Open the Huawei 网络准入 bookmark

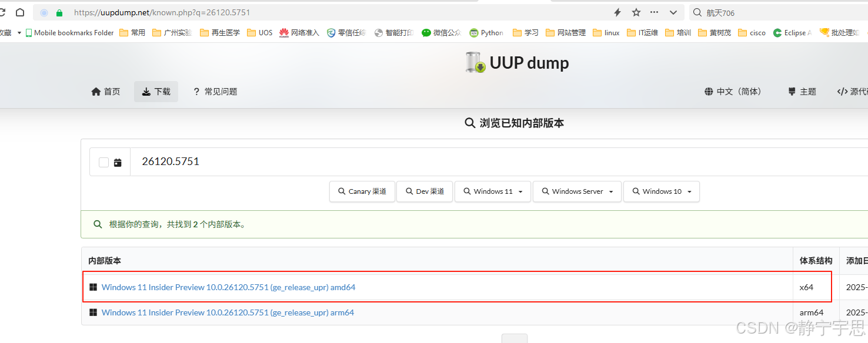[x=299, y=33]
